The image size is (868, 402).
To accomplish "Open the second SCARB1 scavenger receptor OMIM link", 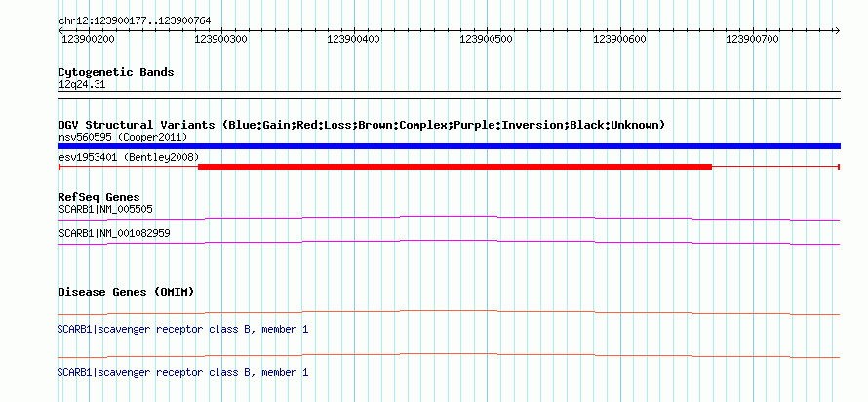I will 182,372.
